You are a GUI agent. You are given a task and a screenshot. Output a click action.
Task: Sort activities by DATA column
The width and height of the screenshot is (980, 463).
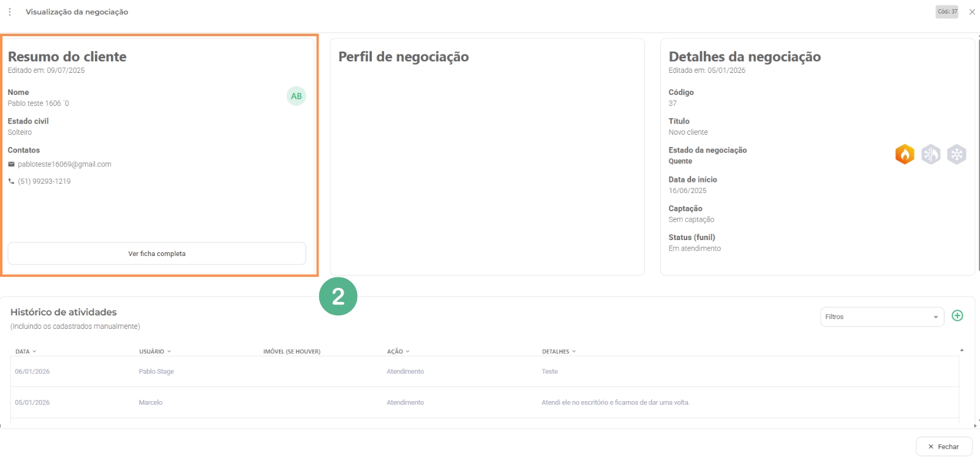click(26, 352)
